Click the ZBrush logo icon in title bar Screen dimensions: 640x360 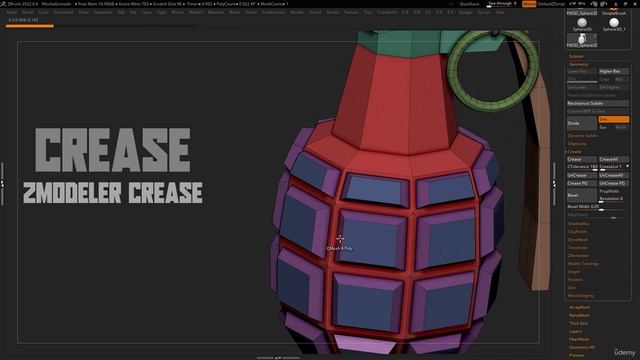pos(3,4)
